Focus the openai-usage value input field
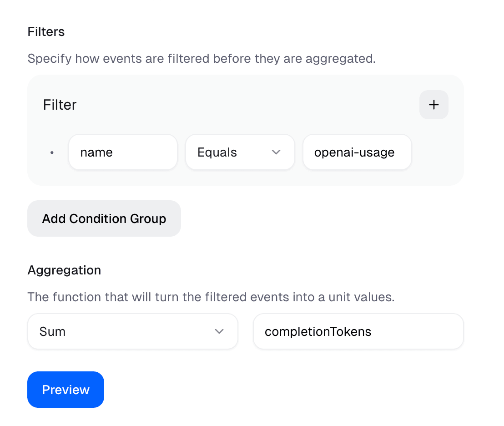The width and height of the screenshot is (504, 426). [x=357, y=152]
